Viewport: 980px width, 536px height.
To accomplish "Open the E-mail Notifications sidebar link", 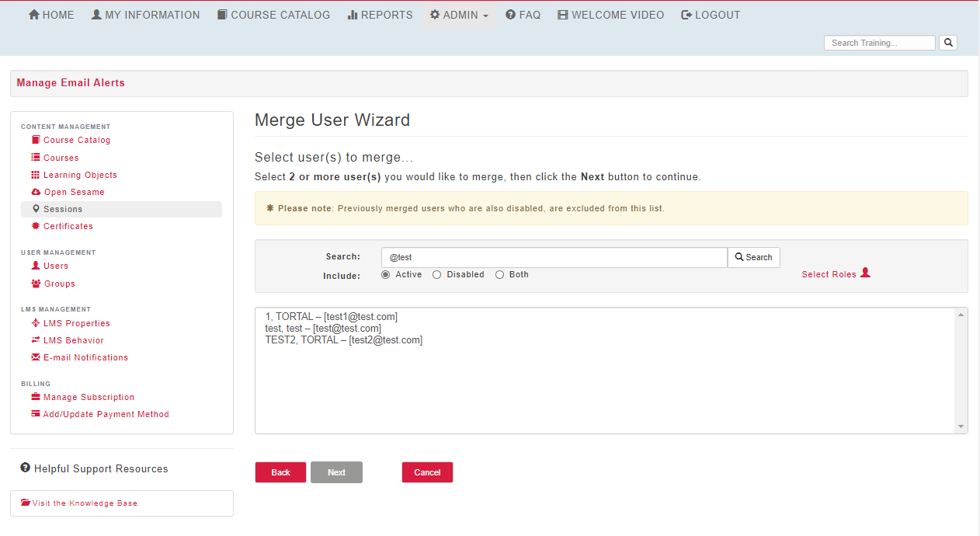I will (85, 357).
